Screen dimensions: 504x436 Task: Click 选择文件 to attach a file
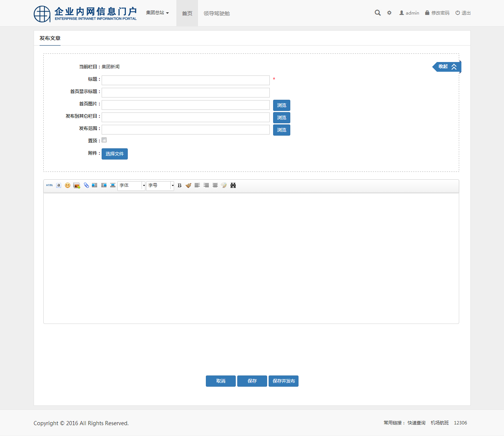click(115, 154)
